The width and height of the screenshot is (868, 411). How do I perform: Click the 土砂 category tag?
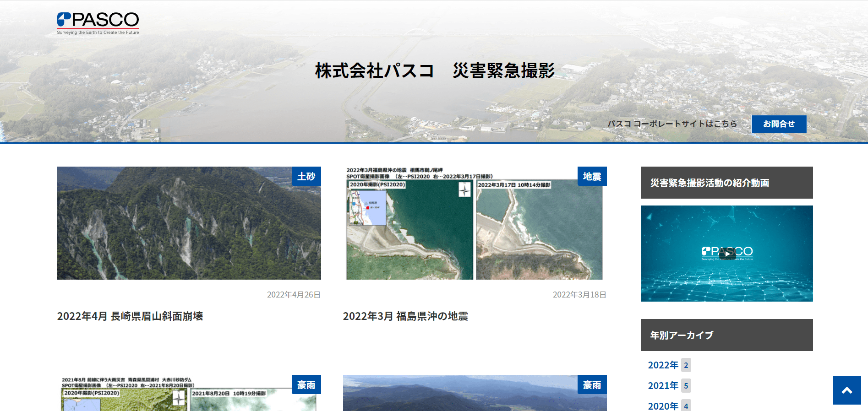[306, 176]
